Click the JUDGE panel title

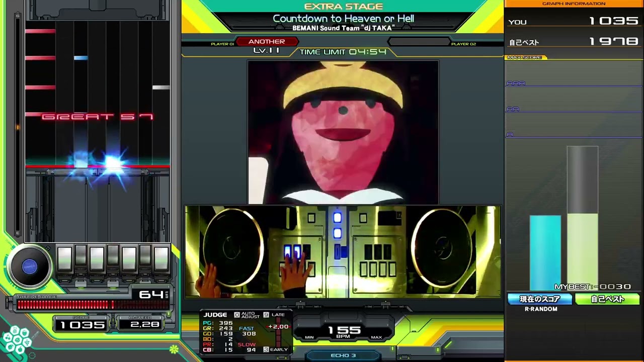(x=215, y=315)
